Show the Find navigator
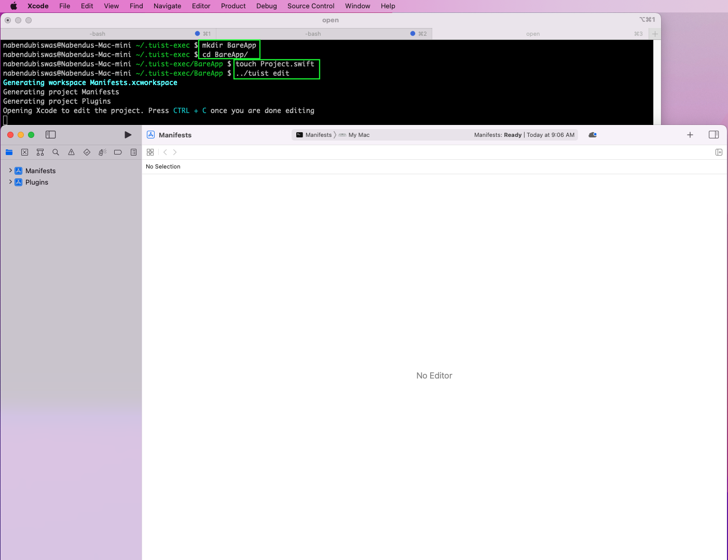This screenshot has width=728, height=560. pyautogui.click(x=56, y=152)
